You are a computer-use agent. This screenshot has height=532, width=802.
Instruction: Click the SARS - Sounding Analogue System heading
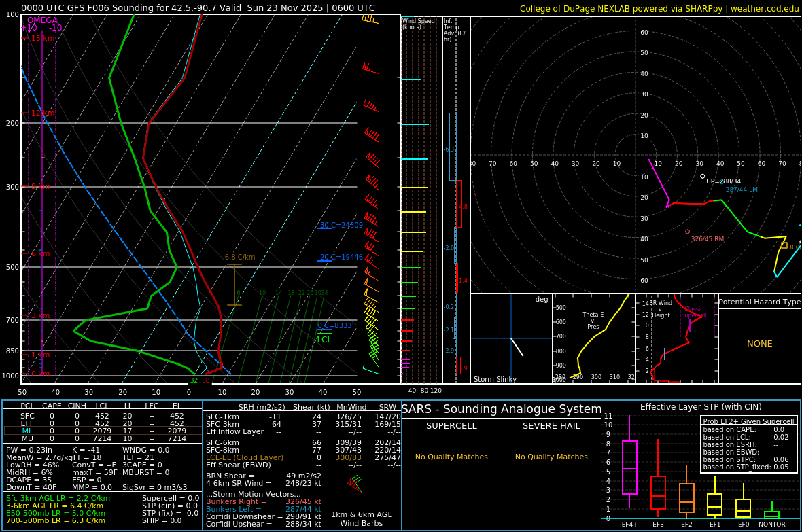(502, 409)
